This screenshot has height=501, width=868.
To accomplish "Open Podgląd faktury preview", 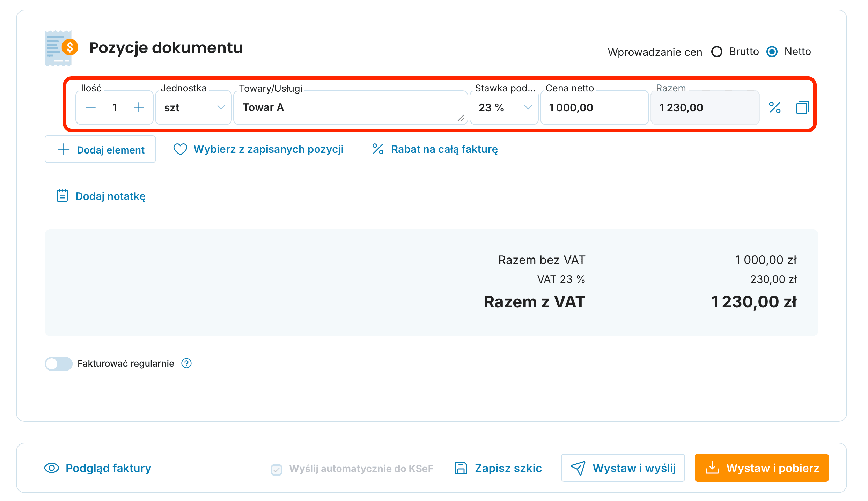I will pyautogui.click(x=97, y=468).
